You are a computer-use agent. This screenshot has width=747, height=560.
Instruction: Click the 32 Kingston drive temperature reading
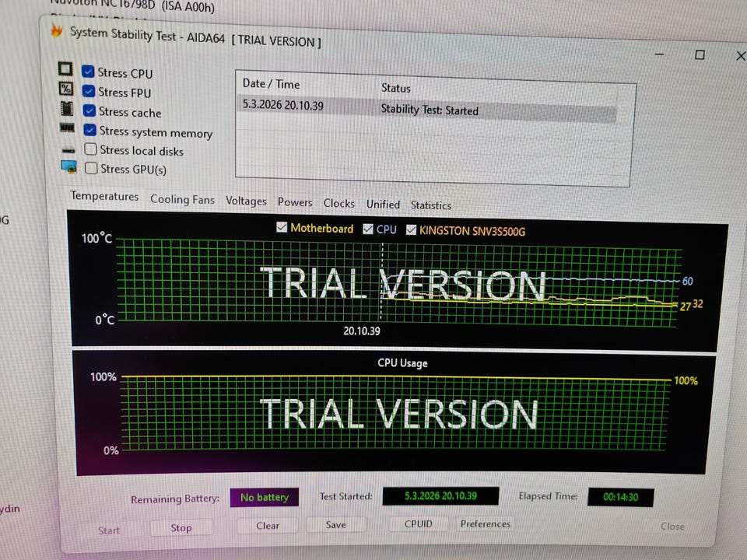697,304
